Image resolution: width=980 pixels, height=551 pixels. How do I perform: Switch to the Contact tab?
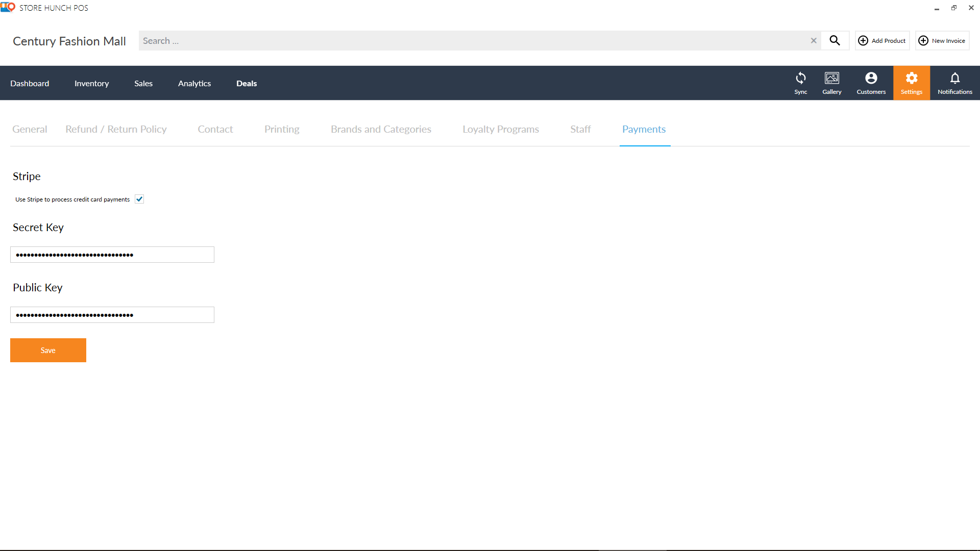[x=215, y=129]
